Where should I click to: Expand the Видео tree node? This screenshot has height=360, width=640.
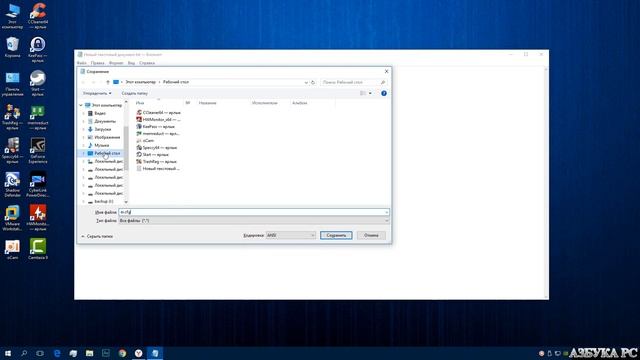click(84, 113)
